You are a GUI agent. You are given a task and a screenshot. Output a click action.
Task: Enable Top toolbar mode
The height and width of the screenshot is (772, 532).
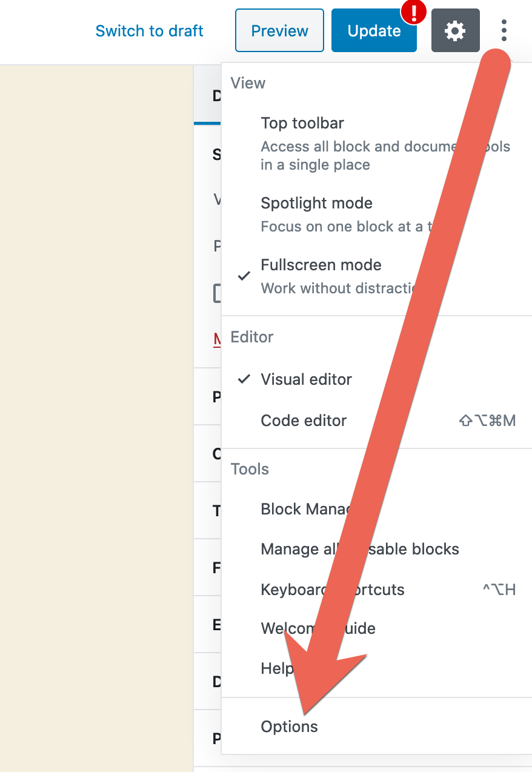pyautogui.click(x=302, y=123)
